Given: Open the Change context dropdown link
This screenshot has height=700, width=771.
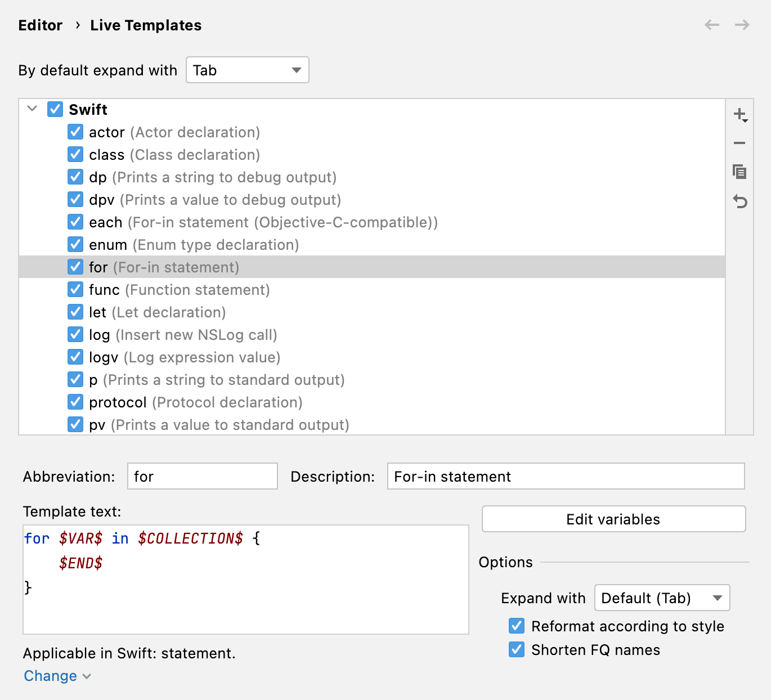Looking at the screenshot, I should point(57,676).
